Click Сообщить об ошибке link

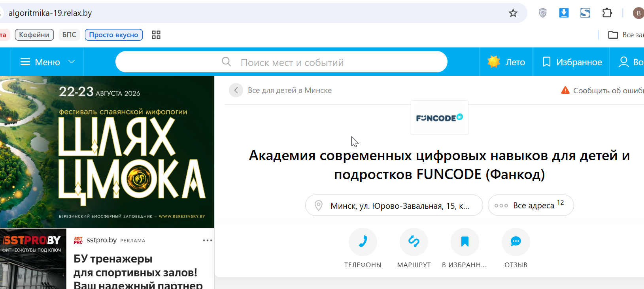coord(609,91)
